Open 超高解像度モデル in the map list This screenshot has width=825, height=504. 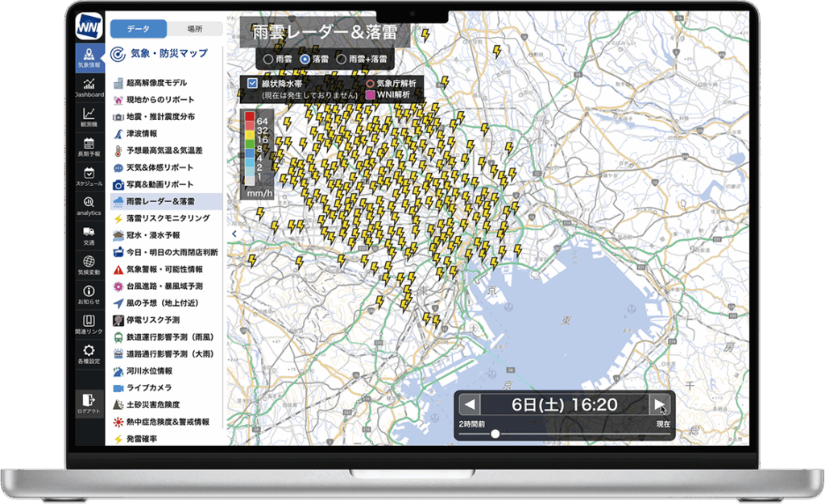coord(156,82)
